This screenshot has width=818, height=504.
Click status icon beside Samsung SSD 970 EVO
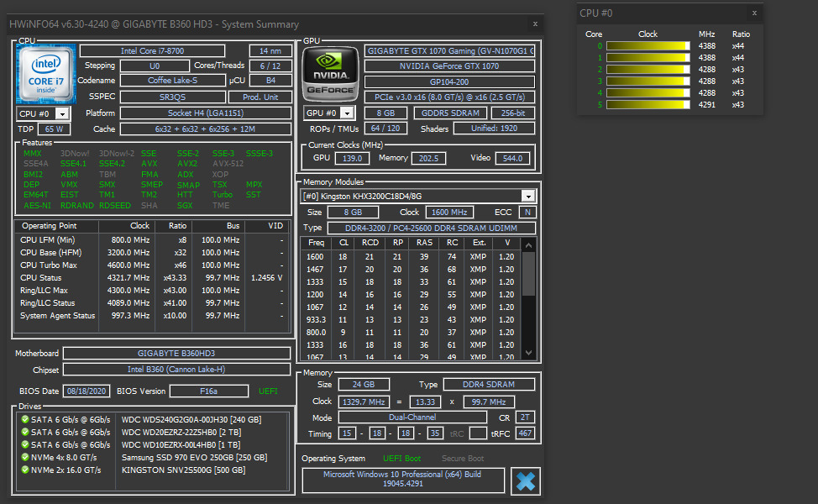tap(25, 458)
